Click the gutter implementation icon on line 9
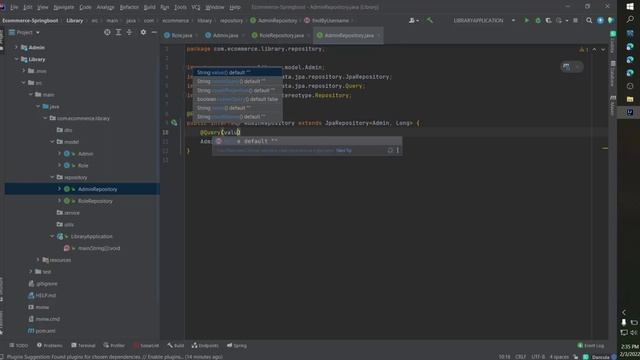The height and width of the screenshot is (360, 640). 174,122
